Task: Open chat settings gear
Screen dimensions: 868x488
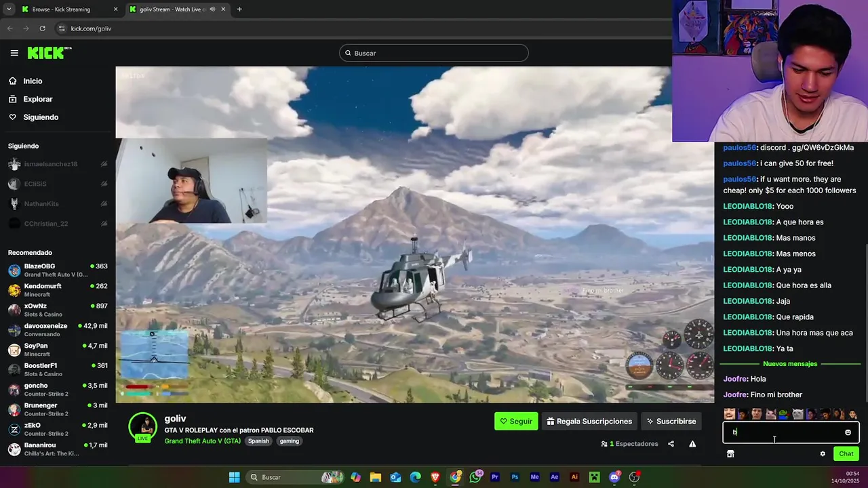Action: pos(823,454)
